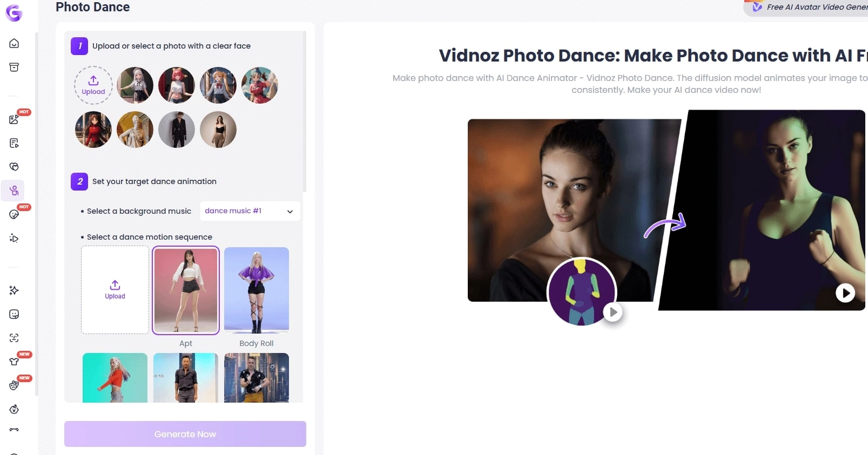Select the teal-haired girl in red avatar
Screen dimensions: 868x455
(x=260, y=85)
